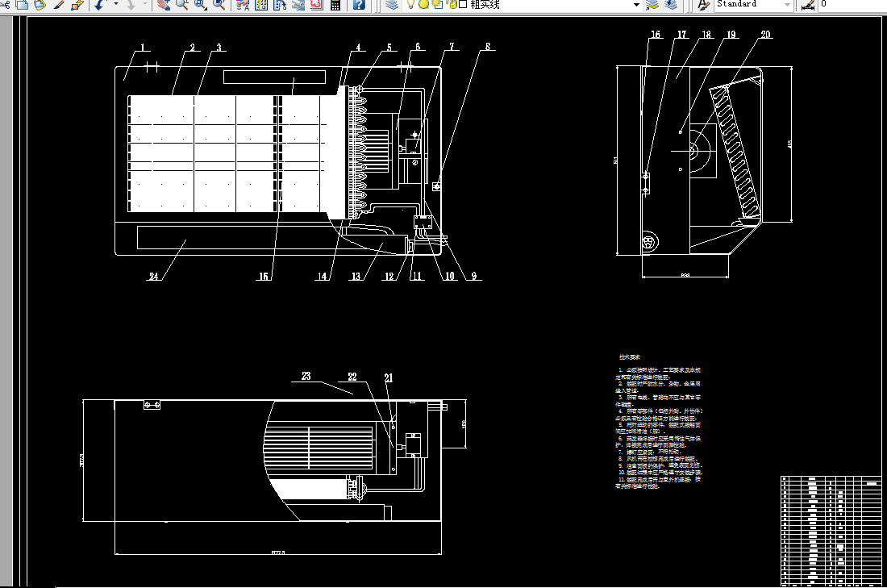Viewport: 887px width, 588px height.
Task: Open the QuickCalc calculator icon
Action: tap(335, 4)
